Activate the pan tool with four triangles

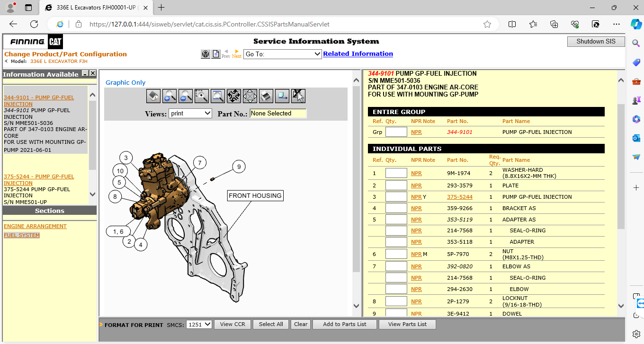tap(250, 96)
